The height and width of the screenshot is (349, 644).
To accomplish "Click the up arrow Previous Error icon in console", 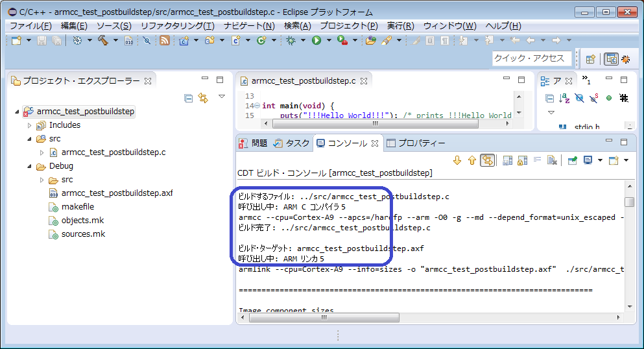I will pyautogui.click(x=472, y=160).
